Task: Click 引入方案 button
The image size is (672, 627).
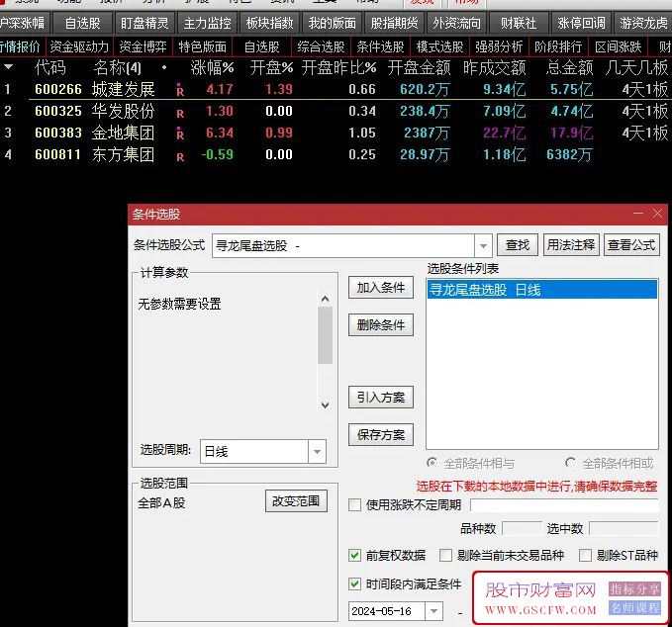Action: pyautogui.click(x=381, y=398)
